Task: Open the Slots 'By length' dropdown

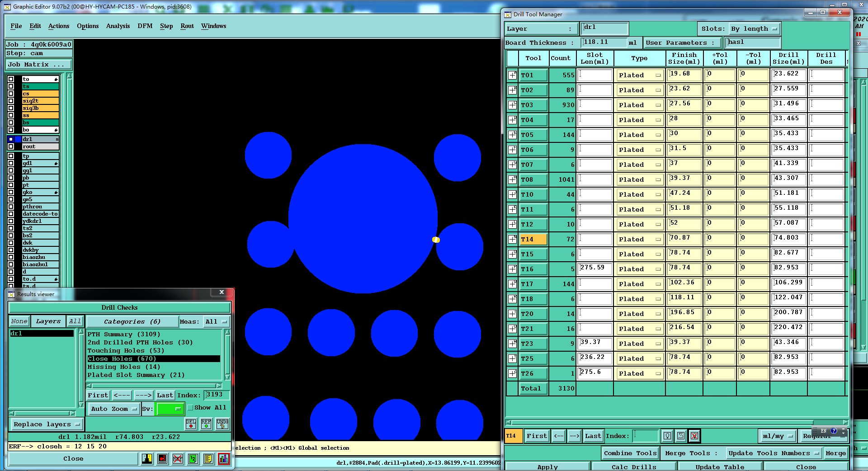Action: [754, 28]
